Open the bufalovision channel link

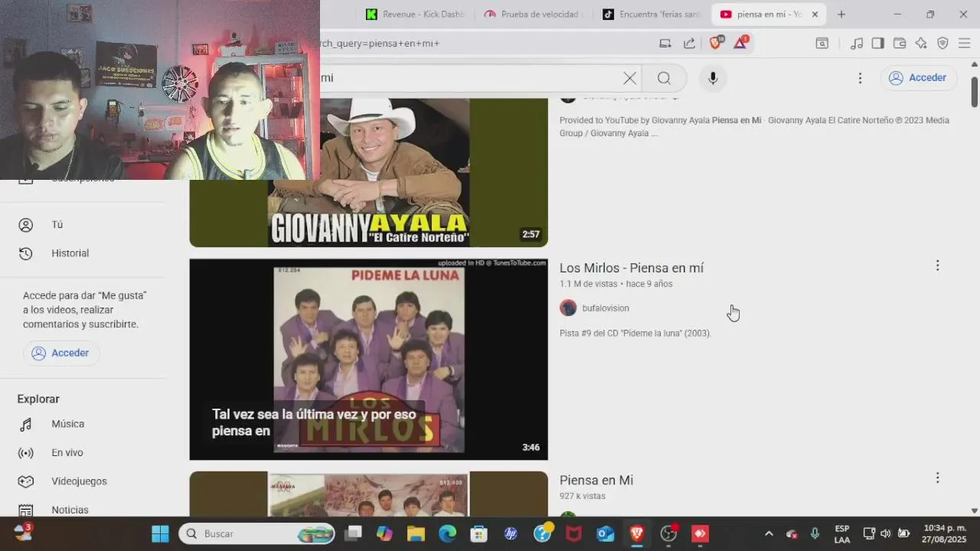point(606,308)
